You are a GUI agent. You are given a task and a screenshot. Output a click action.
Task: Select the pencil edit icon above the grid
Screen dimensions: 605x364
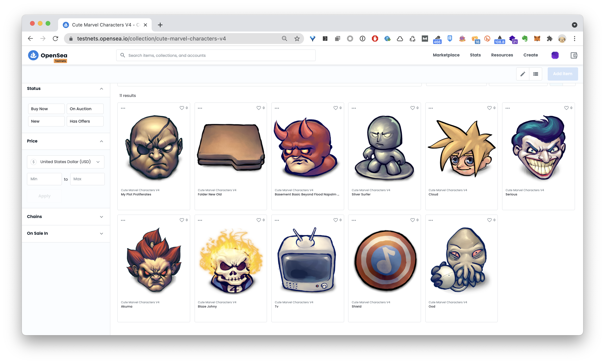pyautogui.click(x=523, y=74)
